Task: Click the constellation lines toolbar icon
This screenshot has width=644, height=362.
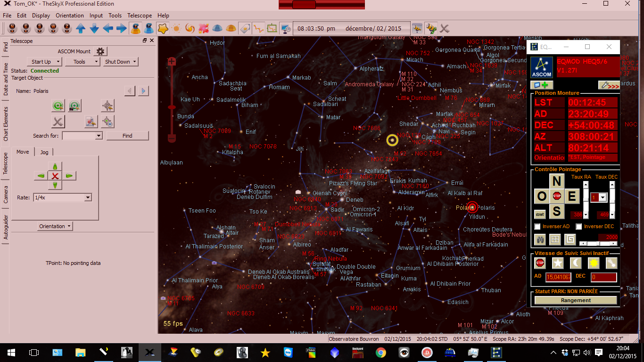Action: tap(258, 28)
